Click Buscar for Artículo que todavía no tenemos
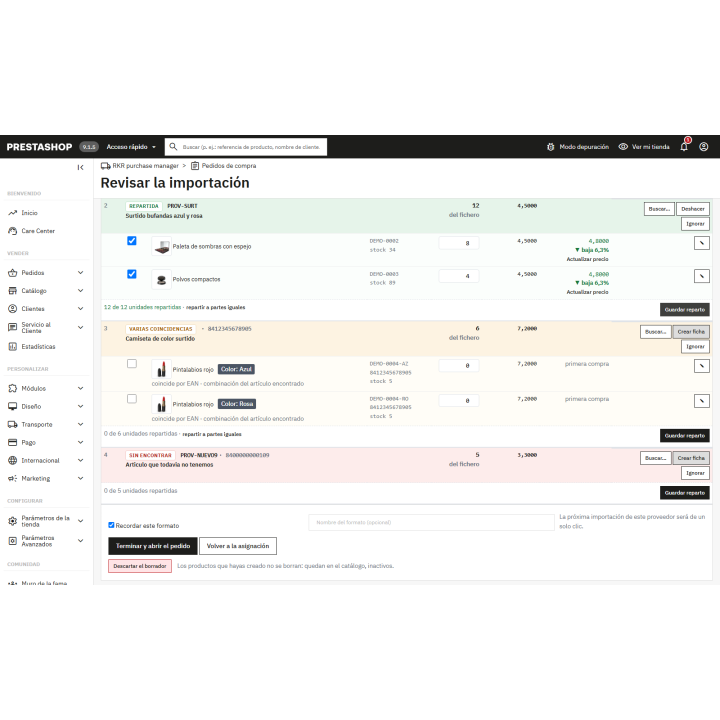Screen dimensions: 720x720 click(x=656, y=458)
